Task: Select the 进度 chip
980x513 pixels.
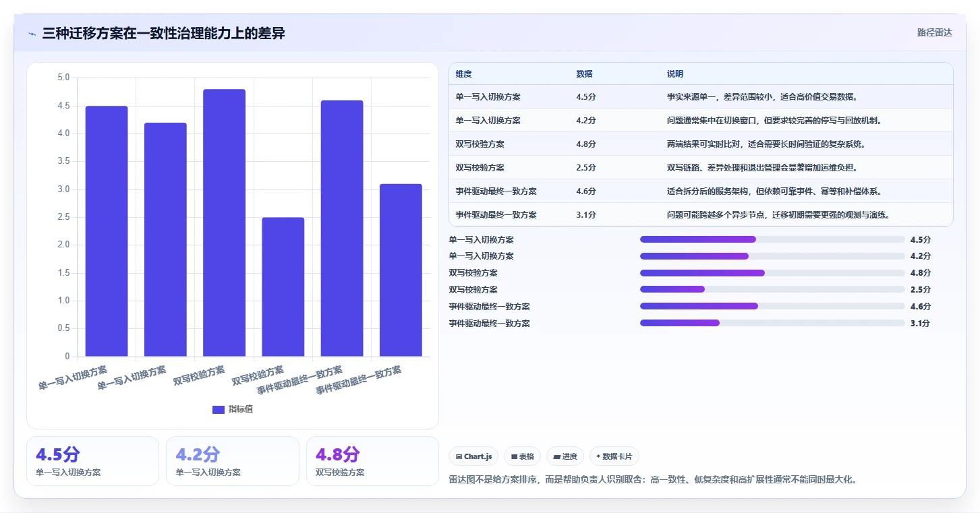Action: (x=565, y=456)
